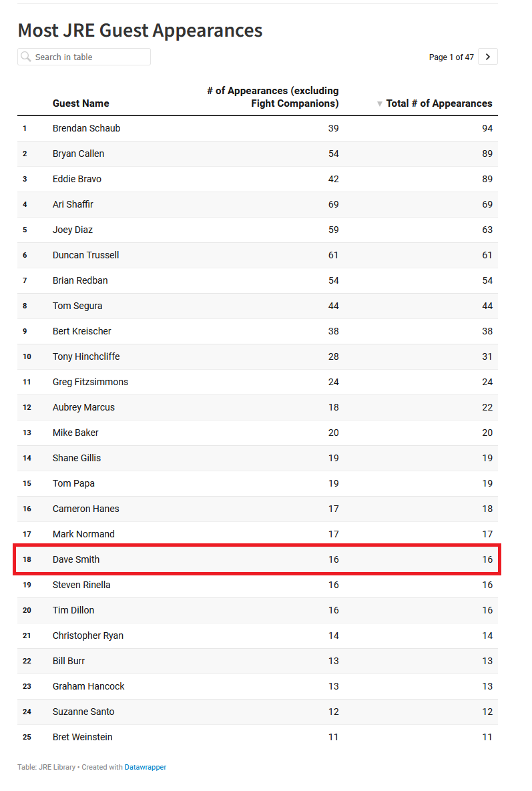532x791 pixels.
Task: Click the sort arrow beside Total # of Appearances
Action: [380, 104]
